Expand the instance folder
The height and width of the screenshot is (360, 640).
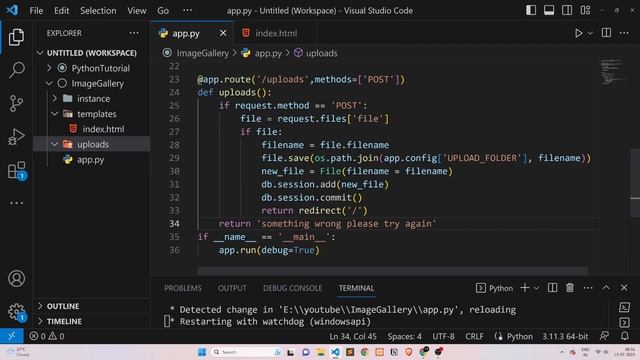91,99
